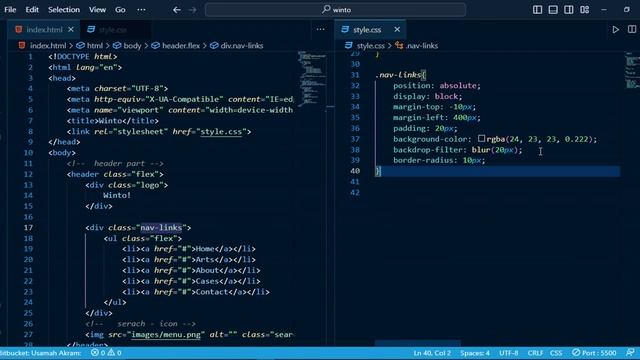Click the About text on line 21

(x=207, y=270)
